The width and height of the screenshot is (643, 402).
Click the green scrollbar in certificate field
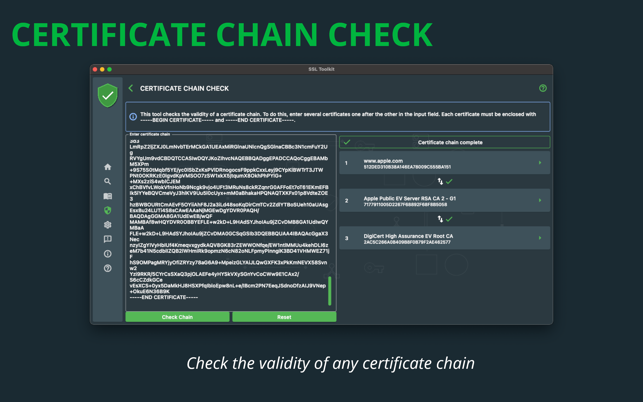coord(330,291)
